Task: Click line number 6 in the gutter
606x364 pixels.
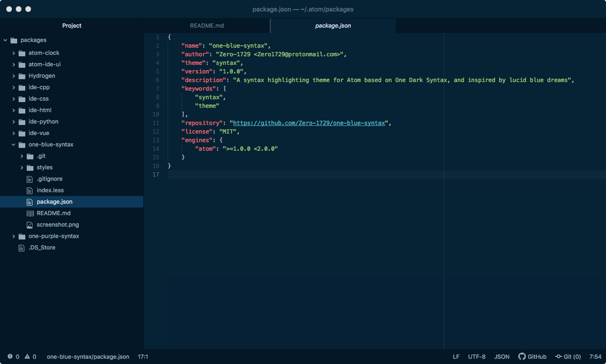Action: [x=158, y=80]
